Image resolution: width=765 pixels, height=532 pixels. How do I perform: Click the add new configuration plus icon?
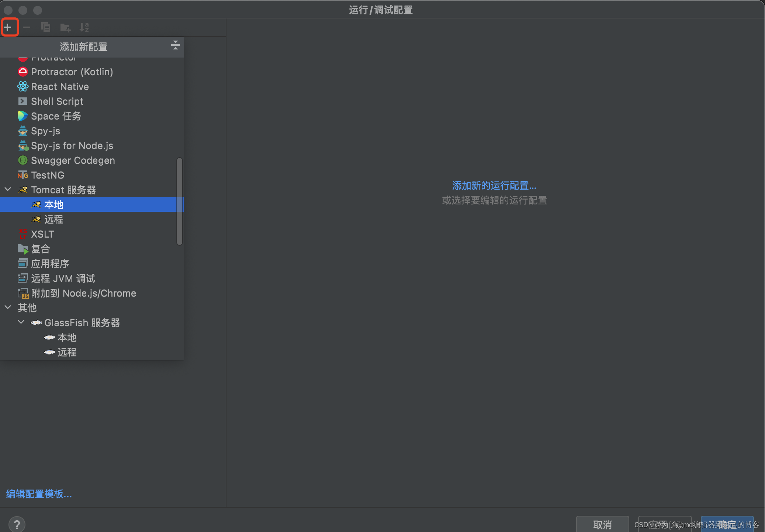point(9,26)
